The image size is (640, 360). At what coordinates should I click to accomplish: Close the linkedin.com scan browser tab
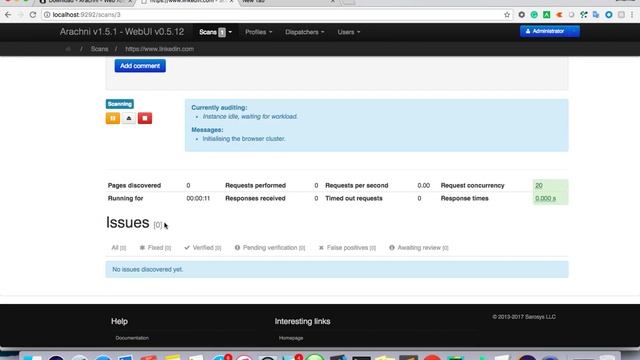pos(231,2)
